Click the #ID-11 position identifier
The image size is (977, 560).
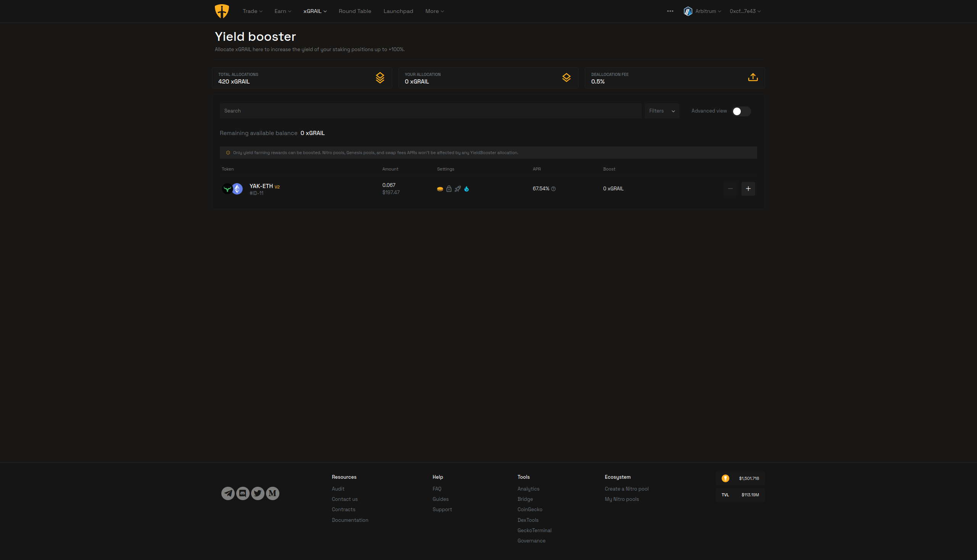[x=256, y=193]
